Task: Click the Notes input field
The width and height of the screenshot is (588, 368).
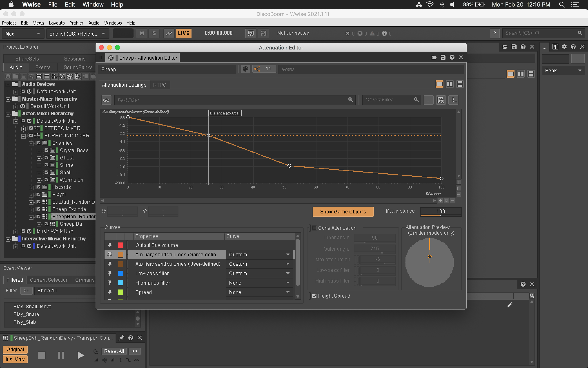Action: pyautogui.click(x=371, y=69)
